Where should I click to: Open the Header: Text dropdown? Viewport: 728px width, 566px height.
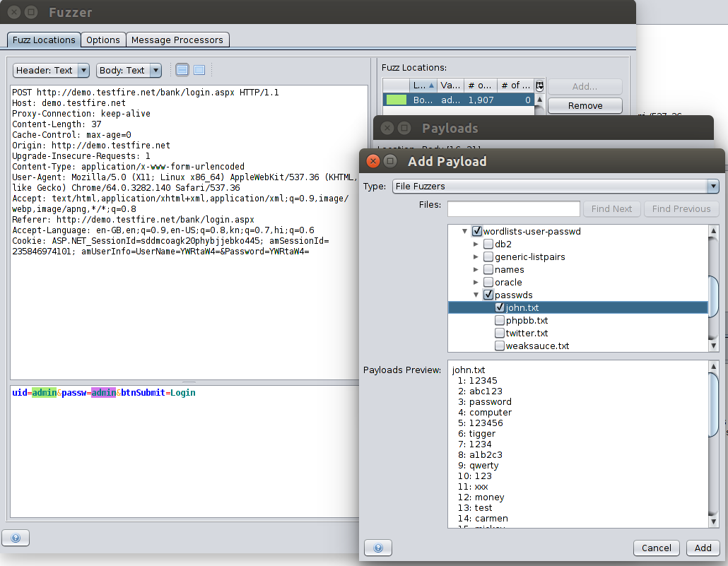(82, 69)
